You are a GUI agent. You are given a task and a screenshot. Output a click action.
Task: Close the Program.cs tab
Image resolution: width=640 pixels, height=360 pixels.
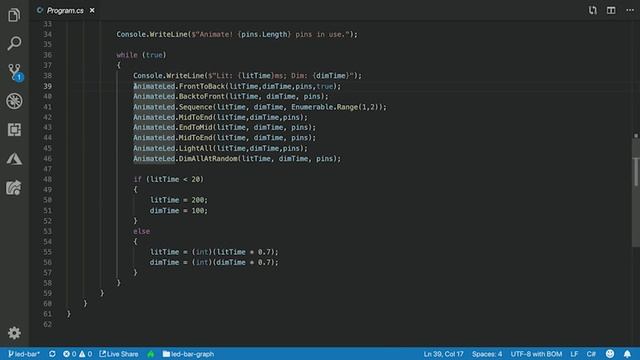tap(92, 11)
